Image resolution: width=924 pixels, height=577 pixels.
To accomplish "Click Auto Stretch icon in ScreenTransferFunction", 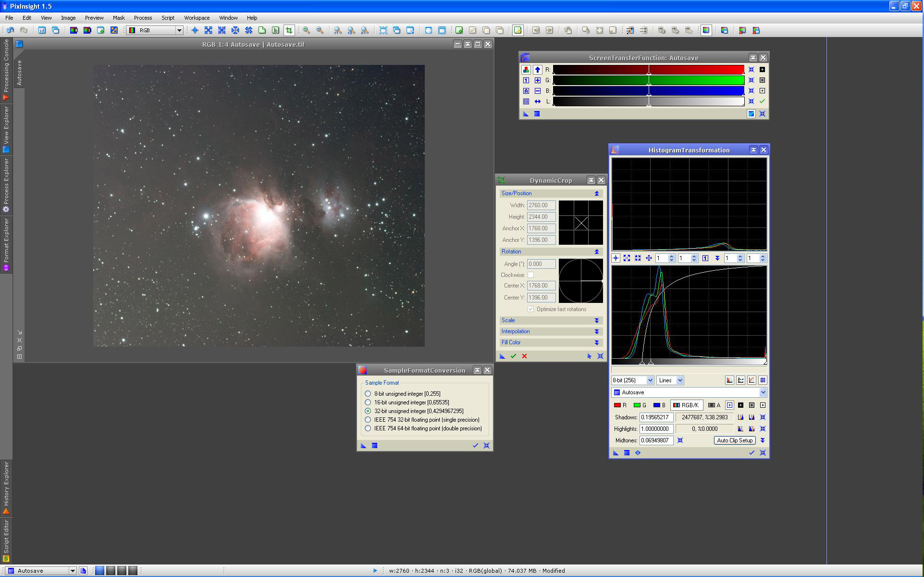I will click(x=526, y=91).
